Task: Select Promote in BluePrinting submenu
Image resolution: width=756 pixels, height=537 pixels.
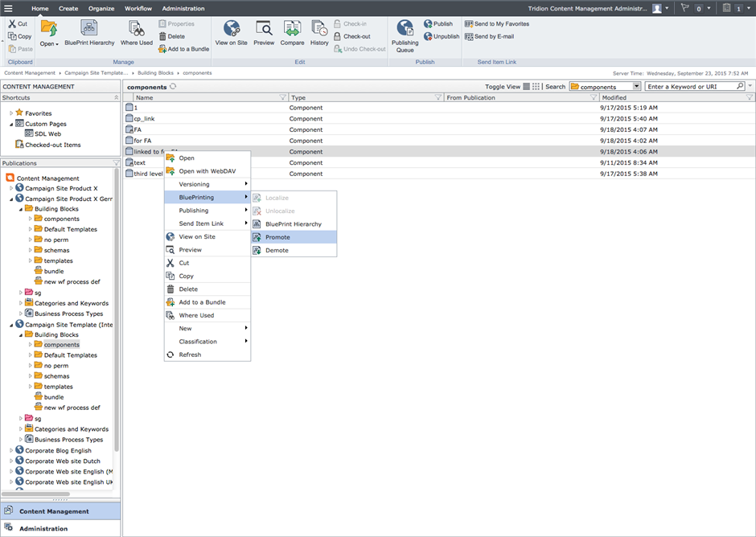Action: (277, 237)
